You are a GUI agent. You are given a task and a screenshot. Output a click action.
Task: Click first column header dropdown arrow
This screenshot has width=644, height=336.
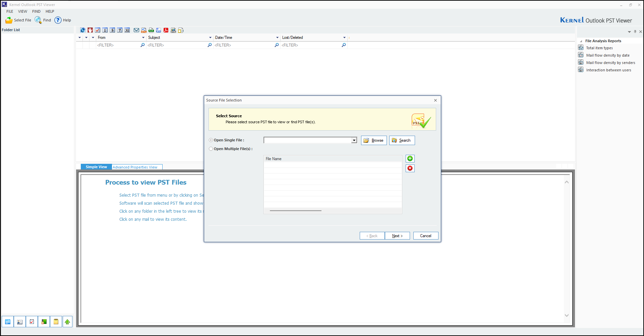coord(79,38)
